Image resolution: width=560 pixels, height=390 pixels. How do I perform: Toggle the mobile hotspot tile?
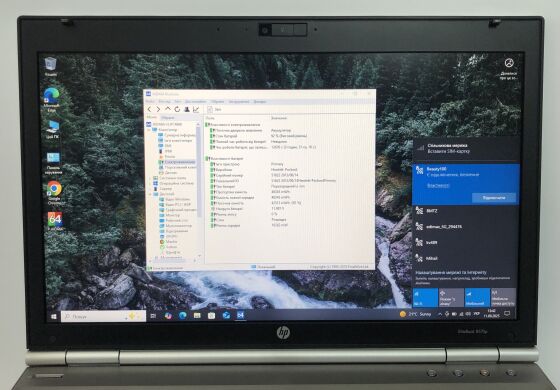pyautogui.click(x=504, y=298)
